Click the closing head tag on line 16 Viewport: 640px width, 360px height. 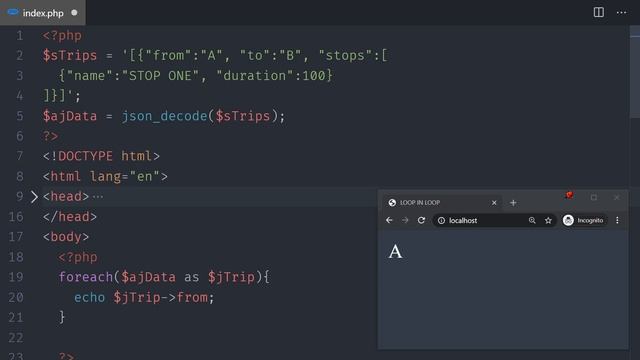tap(70, 217)
